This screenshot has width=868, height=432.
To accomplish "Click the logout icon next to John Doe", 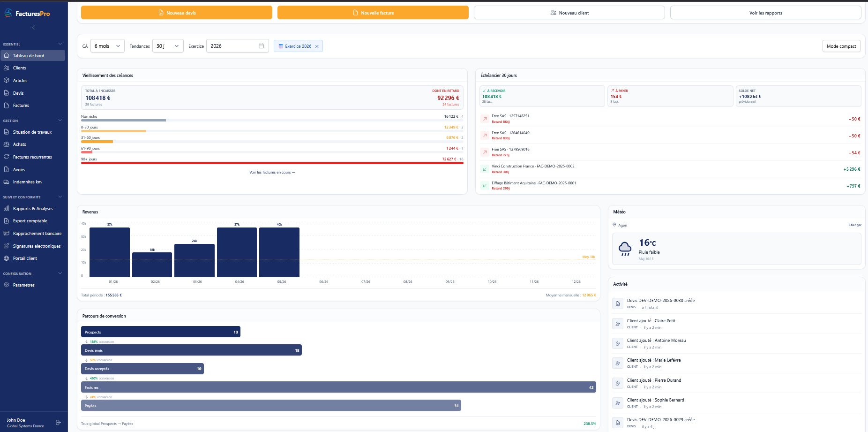I will [x=58, y=423].
